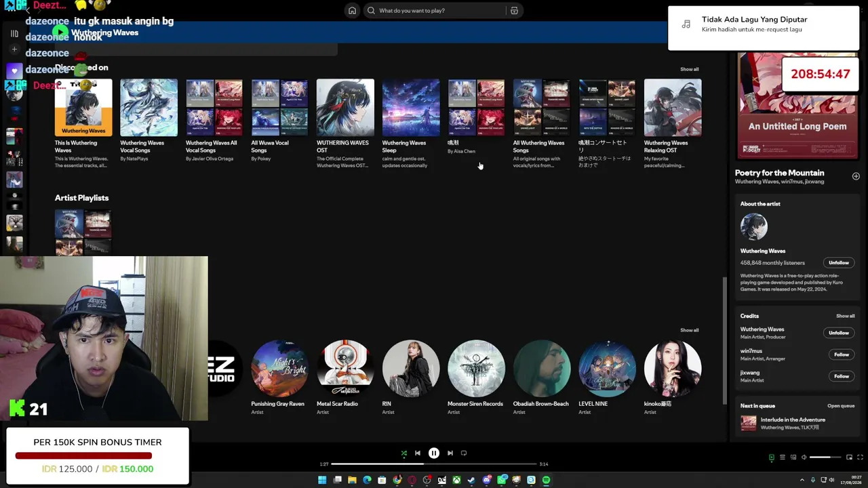Open the Browse icon in search bar
The image size is (868, 488).
[x=514, y=11]
